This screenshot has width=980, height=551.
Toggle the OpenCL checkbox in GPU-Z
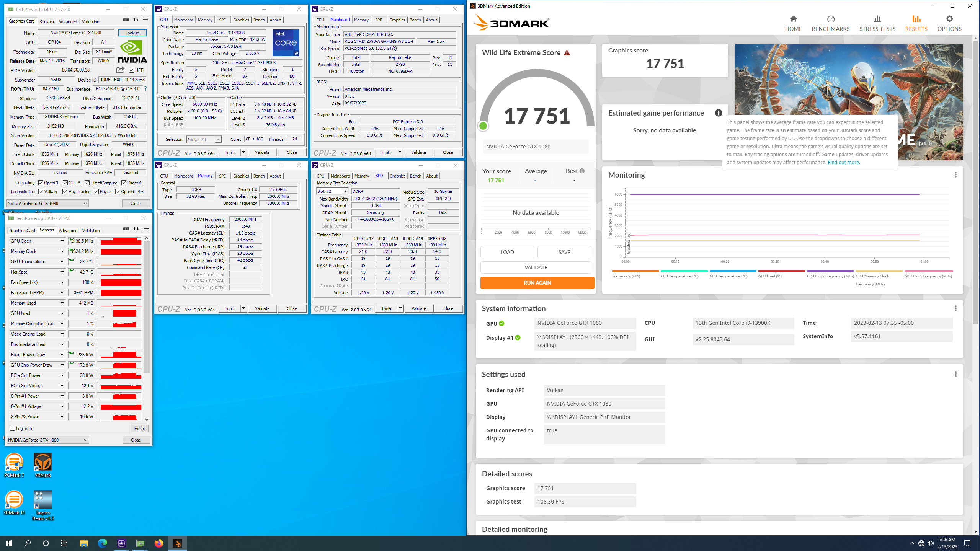(x=41, y=183)
